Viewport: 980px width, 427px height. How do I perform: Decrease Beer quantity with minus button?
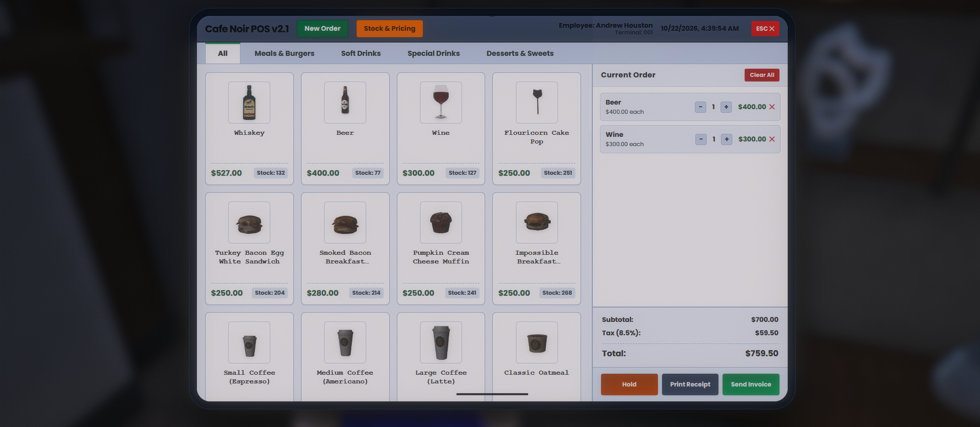click(701, 107)
